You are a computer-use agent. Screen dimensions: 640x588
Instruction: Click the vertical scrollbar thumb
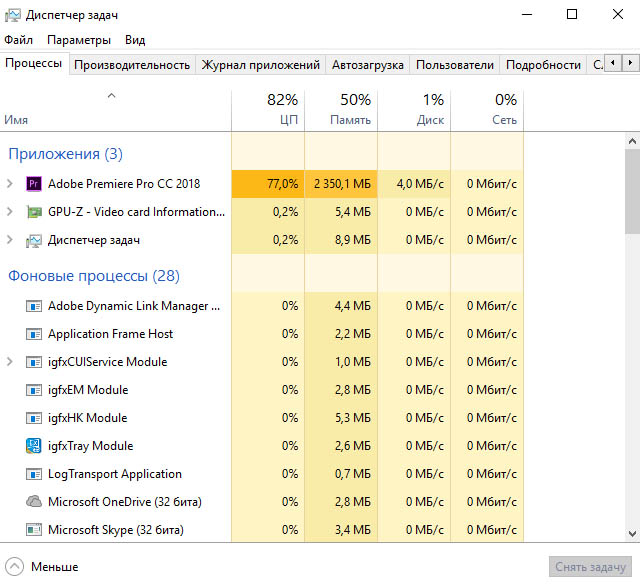(632, 191)
